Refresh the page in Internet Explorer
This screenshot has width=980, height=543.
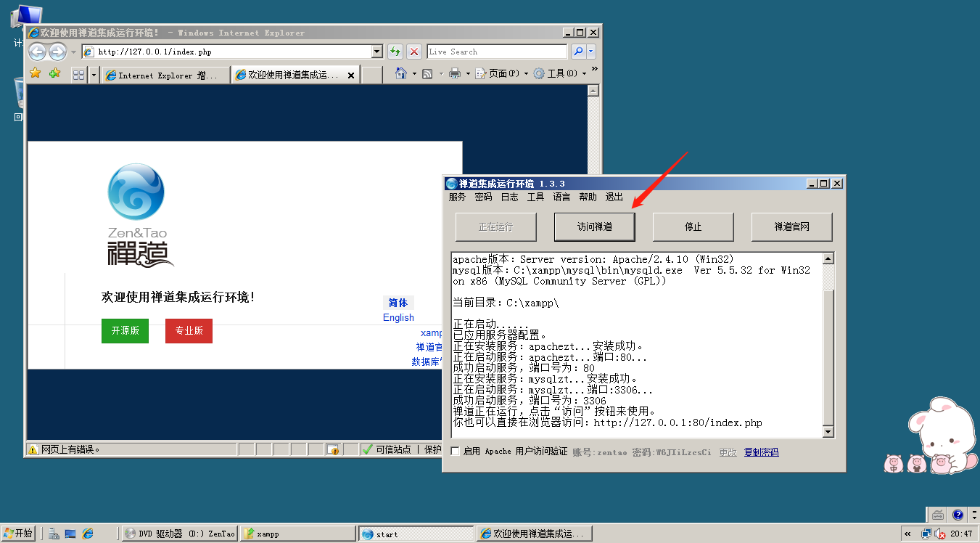395,52
